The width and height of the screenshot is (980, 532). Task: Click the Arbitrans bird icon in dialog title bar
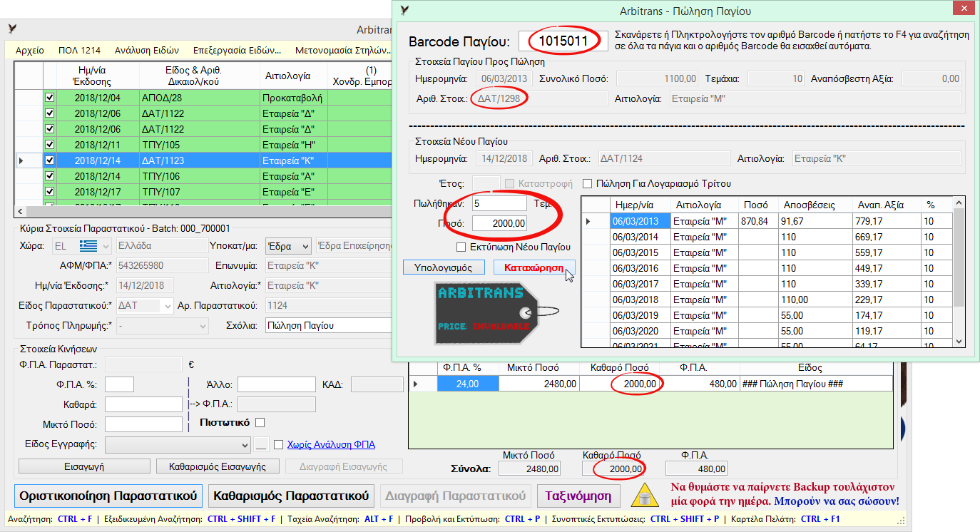[405, 11]
